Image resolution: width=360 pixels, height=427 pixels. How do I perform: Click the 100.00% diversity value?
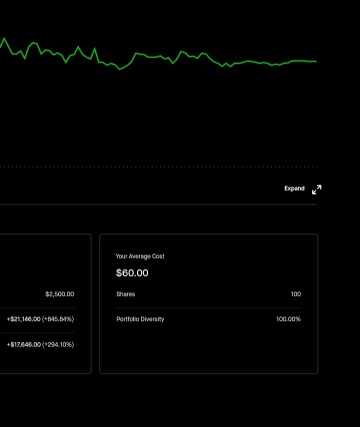(x=288, y=319)
